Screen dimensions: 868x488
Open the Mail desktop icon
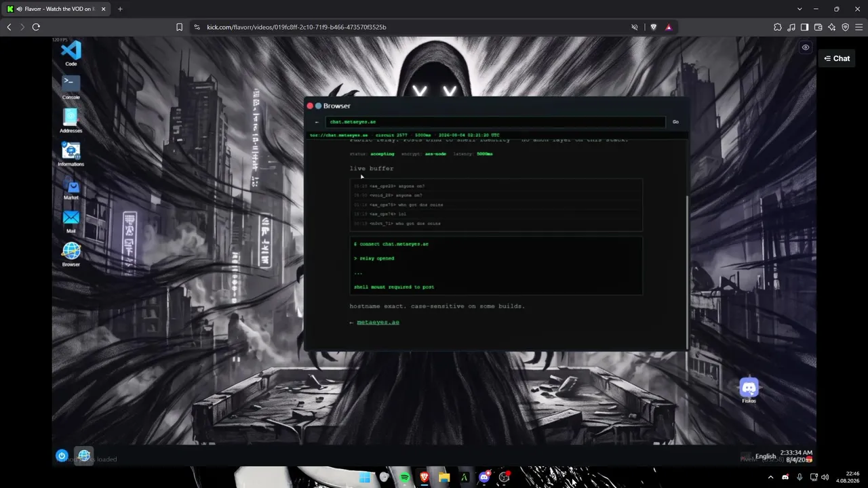point(71,220)
